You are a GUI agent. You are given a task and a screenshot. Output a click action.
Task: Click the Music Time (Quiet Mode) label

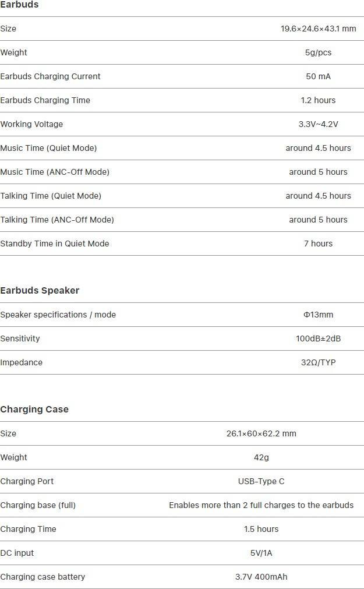[x=48, y=148]
